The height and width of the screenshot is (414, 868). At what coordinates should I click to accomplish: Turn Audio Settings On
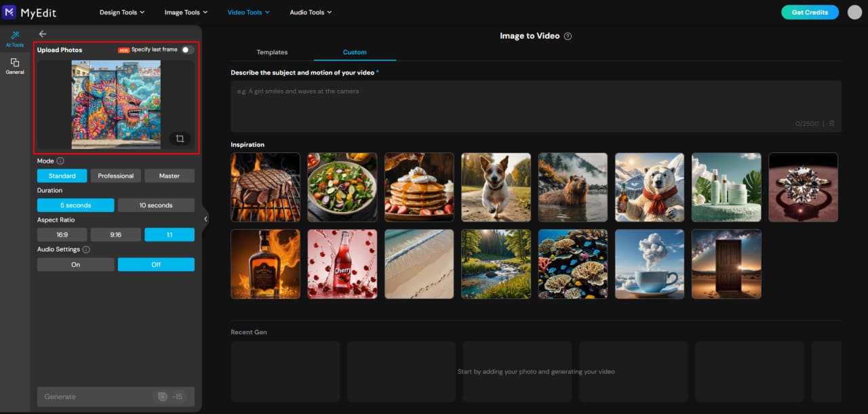coord(75,264)
